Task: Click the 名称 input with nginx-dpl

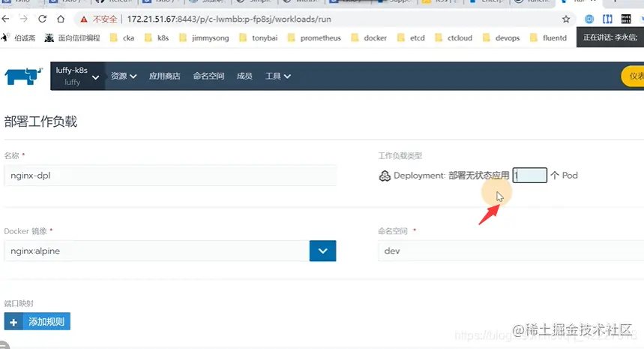Action: click(x=170, y=176)
